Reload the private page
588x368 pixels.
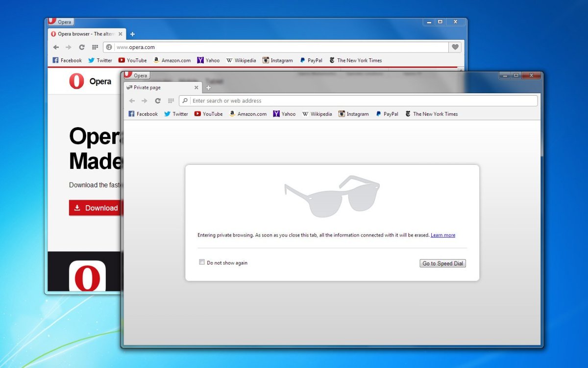tap(158, 101)
